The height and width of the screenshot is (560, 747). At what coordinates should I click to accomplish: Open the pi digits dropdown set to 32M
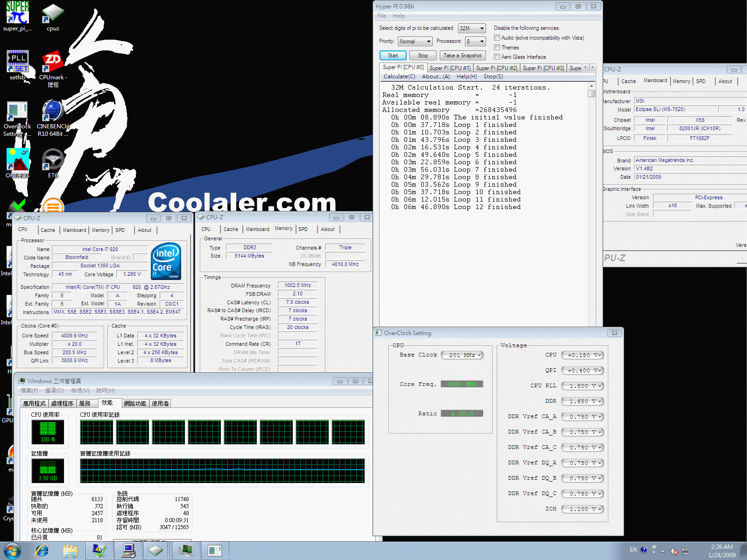(x=472, y=28)
